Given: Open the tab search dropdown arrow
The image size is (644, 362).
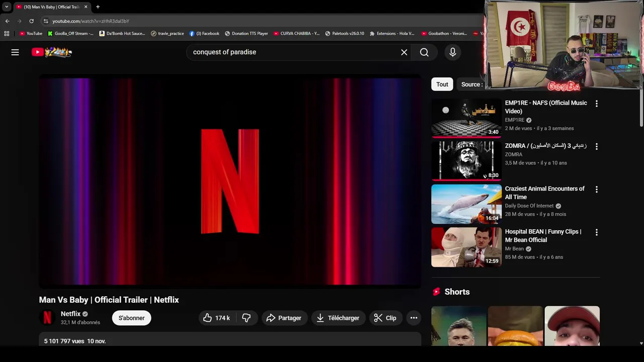Looking at the screenshot, I should pyautogui.click(x=7, y=7).
